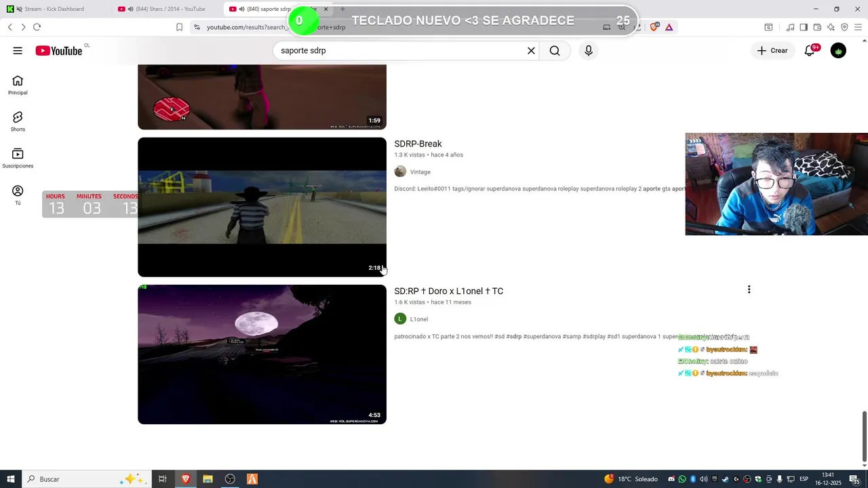Open the Brave Shields lion icon
This screenshot has width=868, height=488.
point(654,27)
